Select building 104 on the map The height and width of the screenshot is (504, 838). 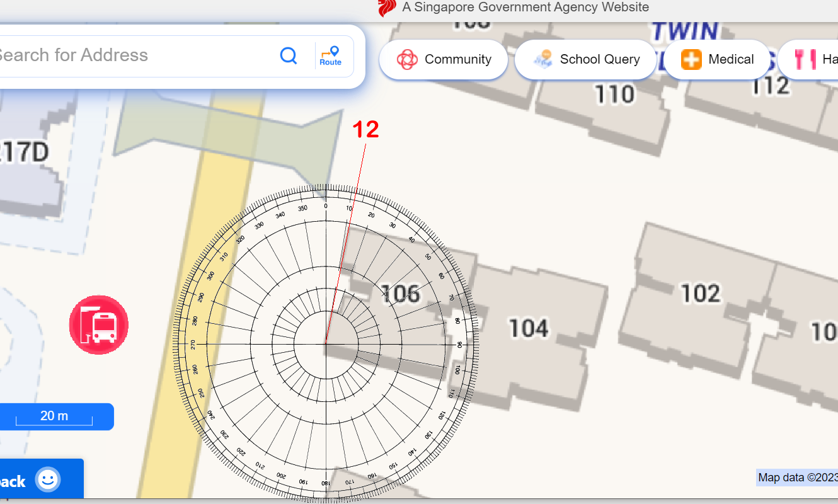[x=528, y=328]
